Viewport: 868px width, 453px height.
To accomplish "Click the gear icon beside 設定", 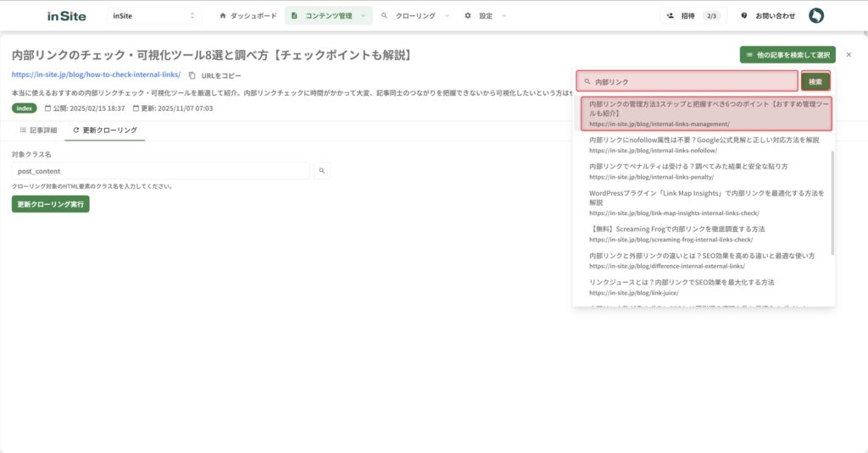I will 468,15.
